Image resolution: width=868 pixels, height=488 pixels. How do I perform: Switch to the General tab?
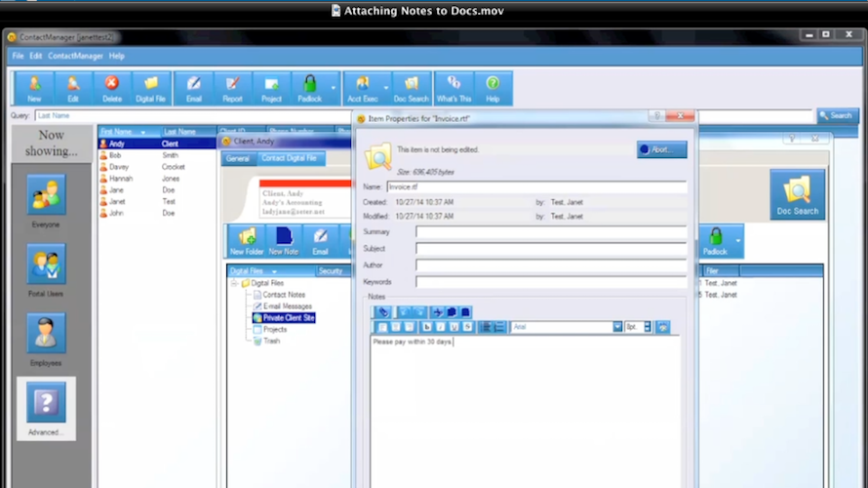(x=238, y=158)
